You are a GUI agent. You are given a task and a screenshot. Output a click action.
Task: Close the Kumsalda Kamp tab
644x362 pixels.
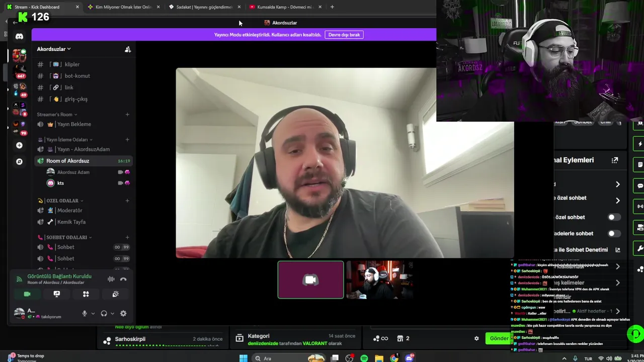(x=319, y=7)
